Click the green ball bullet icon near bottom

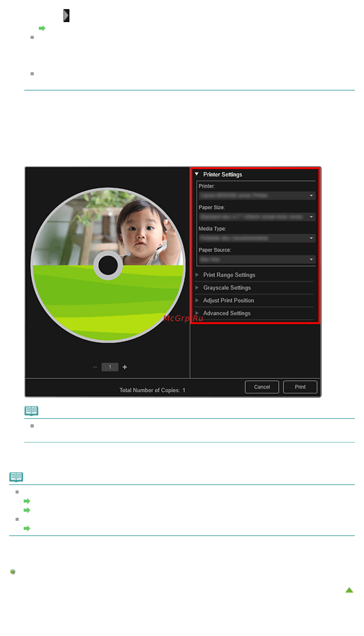pyautogui.click(x=13, y=571)
